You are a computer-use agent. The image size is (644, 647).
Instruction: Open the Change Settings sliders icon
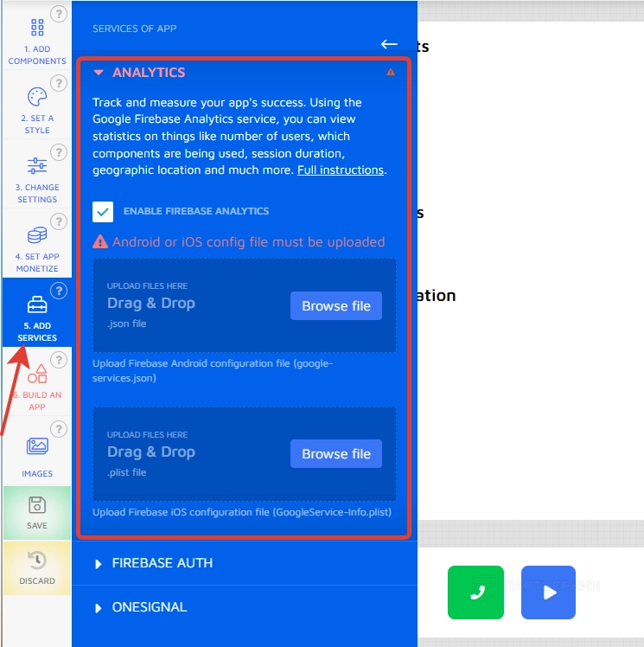click(x=37, y=166)
